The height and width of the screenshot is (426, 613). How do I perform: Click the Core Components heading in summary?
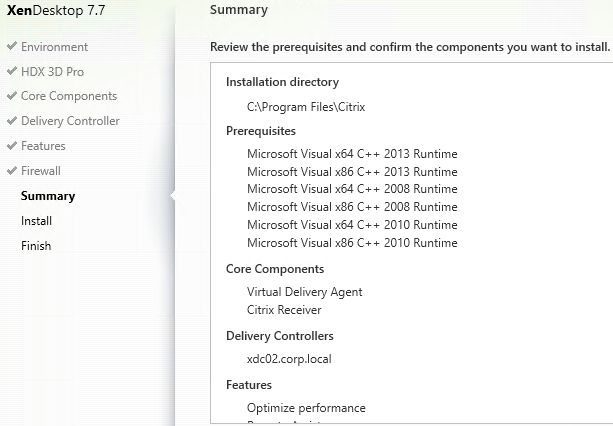click(x=275, y=269)
